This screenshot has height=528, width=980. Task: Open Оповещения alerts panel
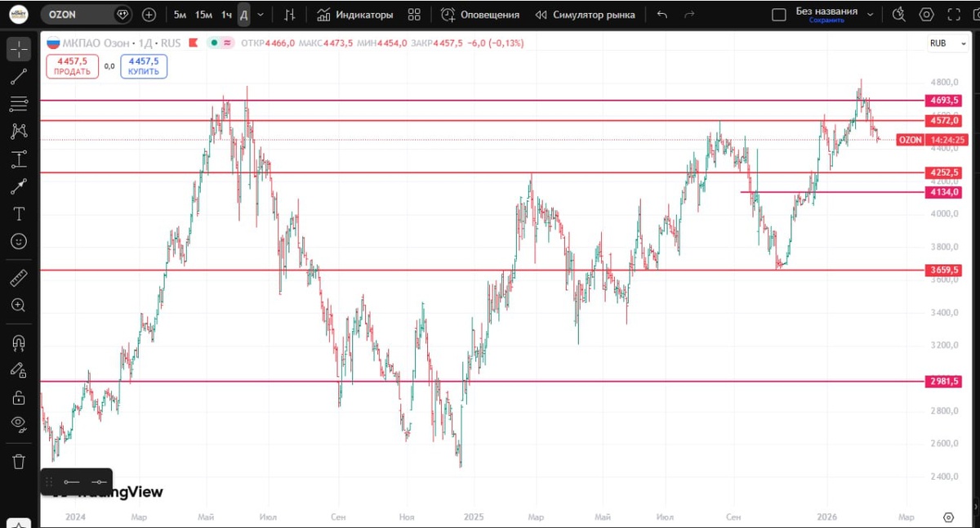[x=480, y=15]
